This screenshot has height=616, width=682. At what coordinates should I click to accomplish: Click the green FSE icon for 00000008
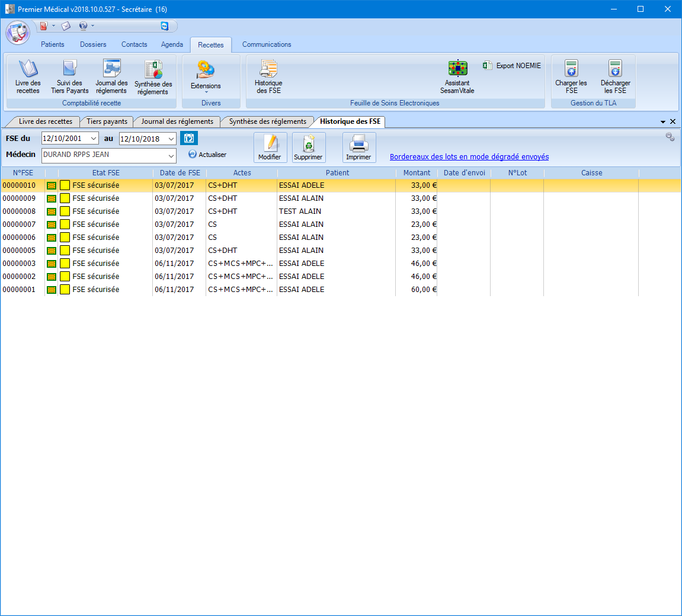(52, 211)
